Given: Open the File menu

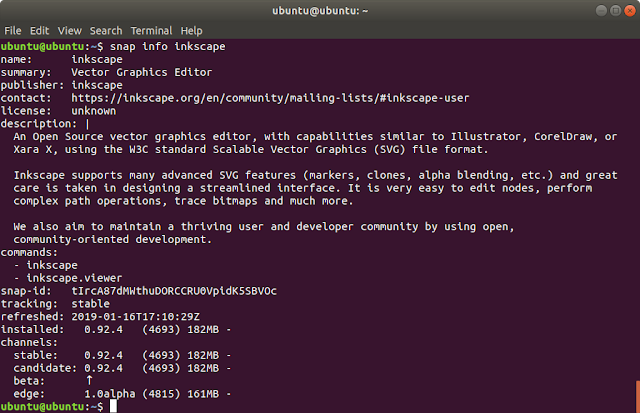Looking at the screenshot, I should [x=13, y=31].
